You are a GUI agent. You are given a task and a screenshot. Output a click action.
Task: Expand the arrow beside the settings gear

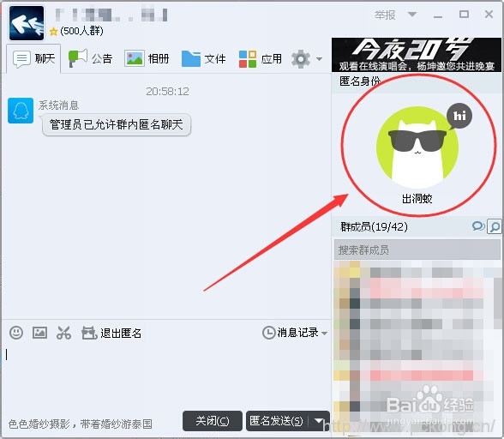(x=319, y=59)
